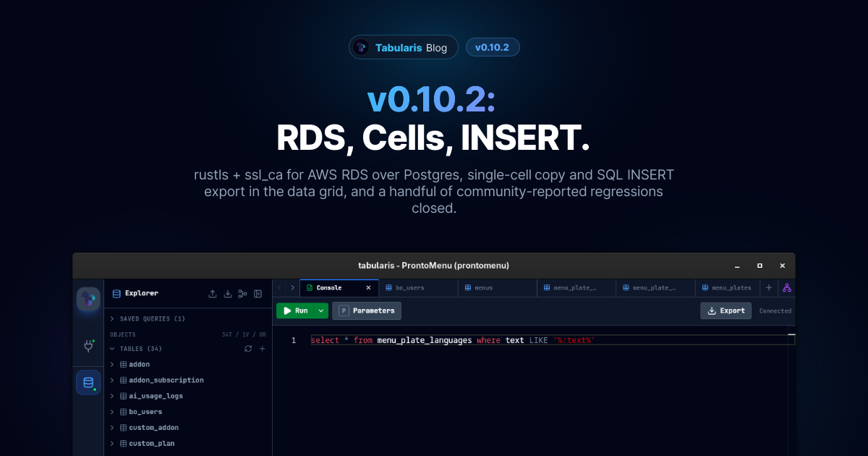Expand the bo_users table node
This screenshot has width=868, height=456.
tap(112, 412)
